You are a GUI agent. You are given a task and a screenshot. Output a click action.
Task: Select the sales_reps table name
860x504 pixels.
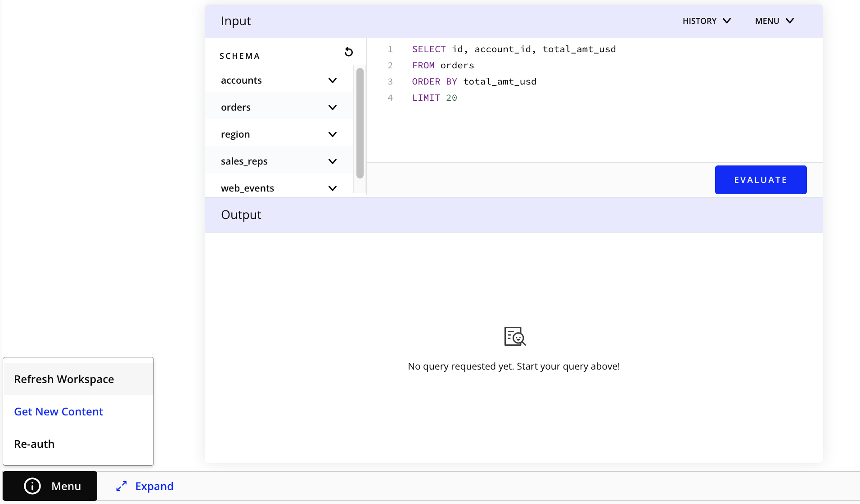244,161
